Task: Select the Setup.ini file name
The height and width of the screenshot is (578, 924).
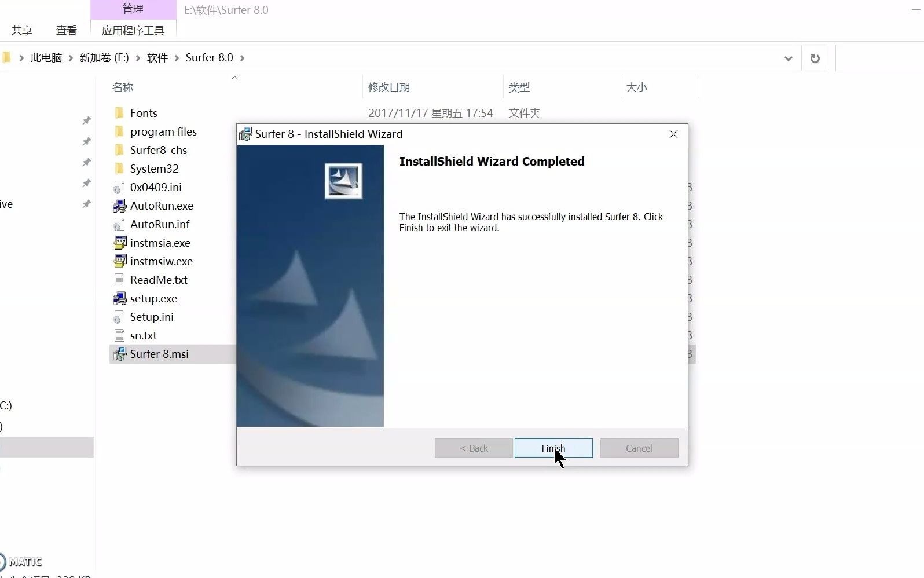Action: [x=152, y=317]
